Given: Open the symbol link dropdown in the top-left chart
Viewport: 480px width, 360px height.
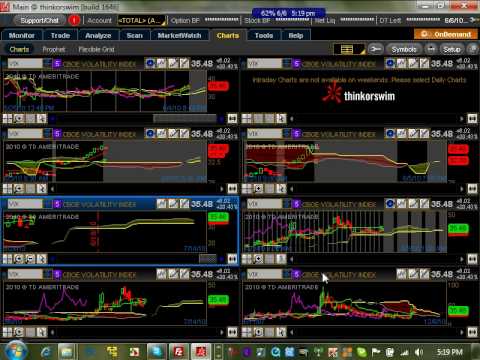Looking at the screenshot, I should click(x=48, y=63).
